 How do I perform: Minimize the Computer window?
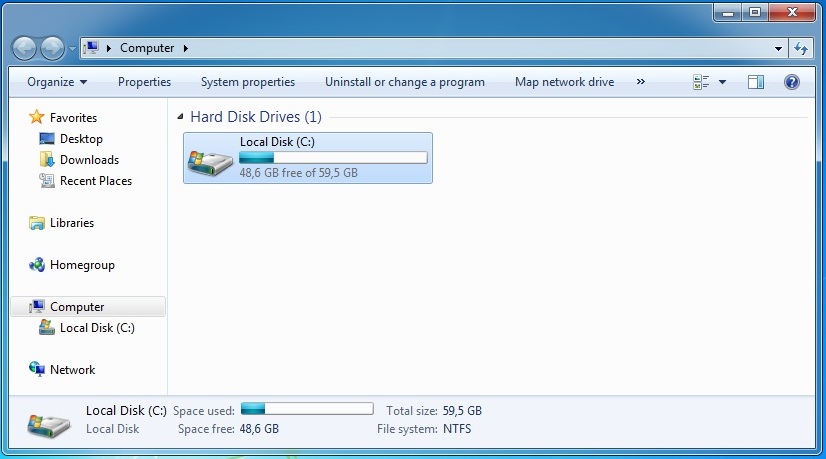728,13
